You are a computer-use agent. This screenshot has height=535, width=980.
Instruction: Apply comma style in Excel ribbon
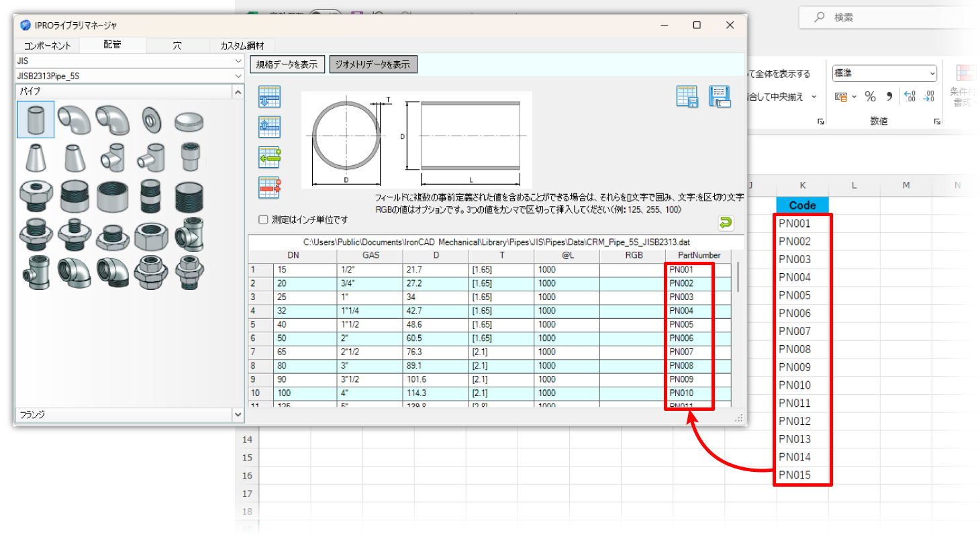[x=889, y=97]
